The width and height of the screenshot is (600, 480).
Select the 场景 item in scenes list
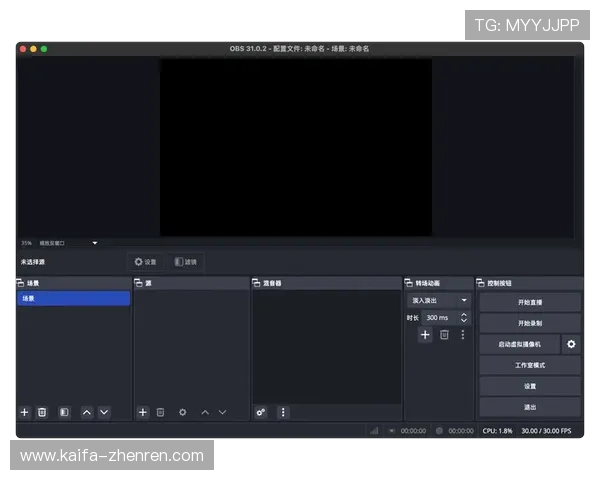pos(73,298)
